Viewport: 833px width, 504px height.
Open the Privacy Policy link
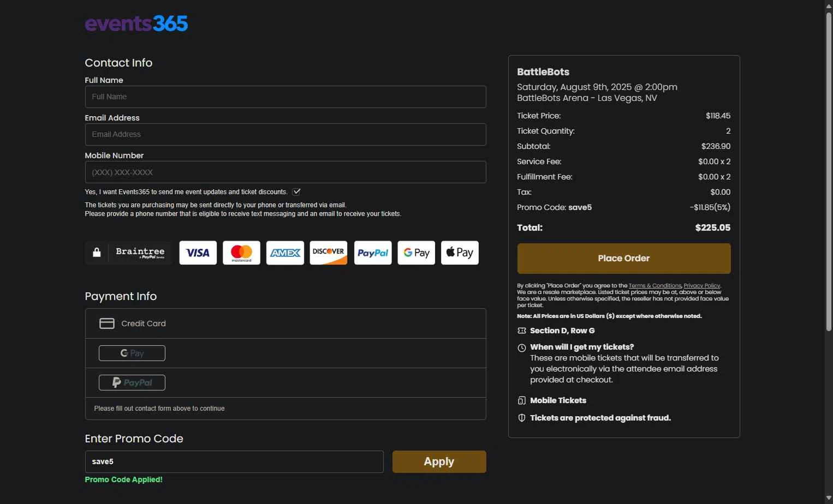(702, 286)
